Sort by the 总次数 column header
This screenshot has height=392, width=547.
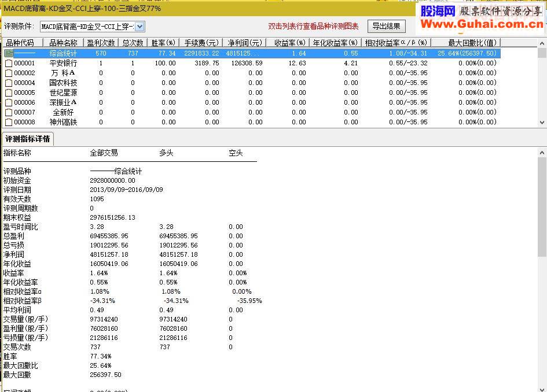(133, 43)
